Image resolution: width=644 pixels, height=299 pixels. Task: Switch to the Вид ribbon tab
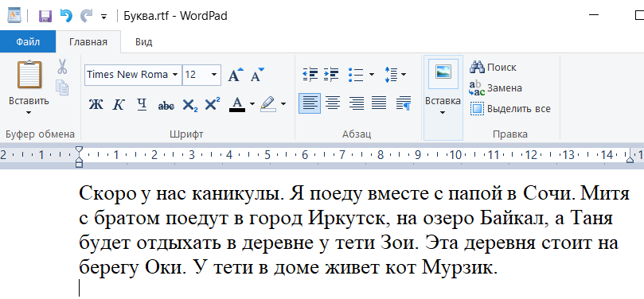coord(144,42)
